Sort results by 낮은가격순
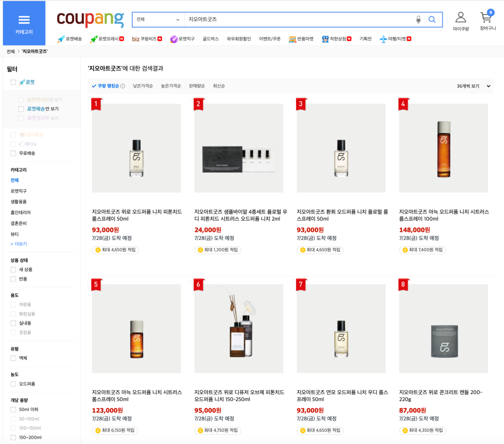The height and width of the screenshot is (444, 504). (x=143, y=86)
